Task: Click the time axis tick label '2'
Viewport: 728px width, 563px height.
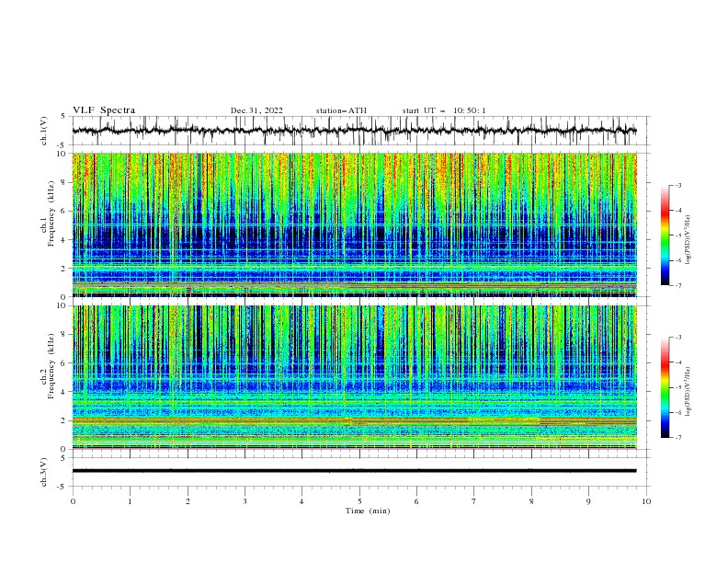Action: coord(188,501)
